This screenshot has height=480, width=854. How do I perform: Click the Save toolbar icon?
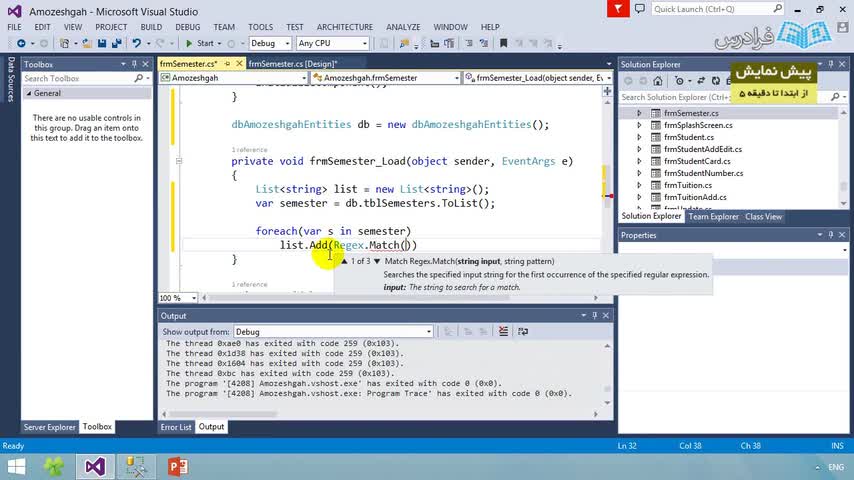pyautogui.click(x=102, y=43)
